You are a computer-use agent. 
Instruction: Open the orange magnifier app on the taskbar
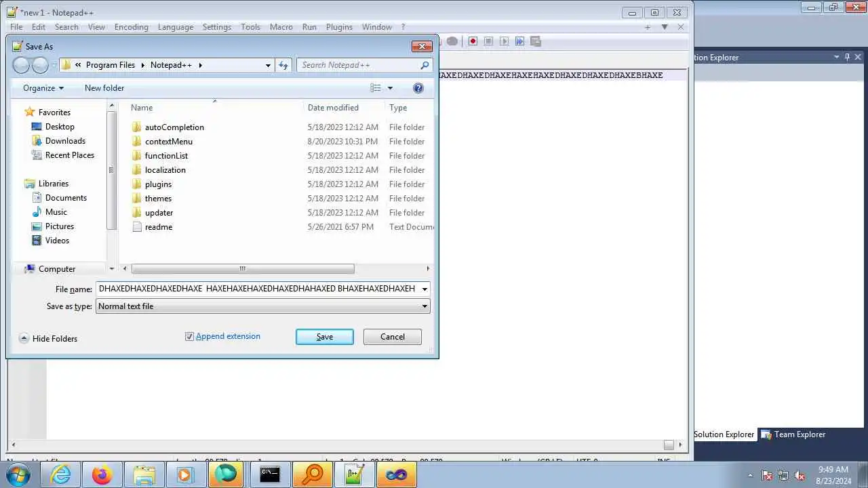312,474
